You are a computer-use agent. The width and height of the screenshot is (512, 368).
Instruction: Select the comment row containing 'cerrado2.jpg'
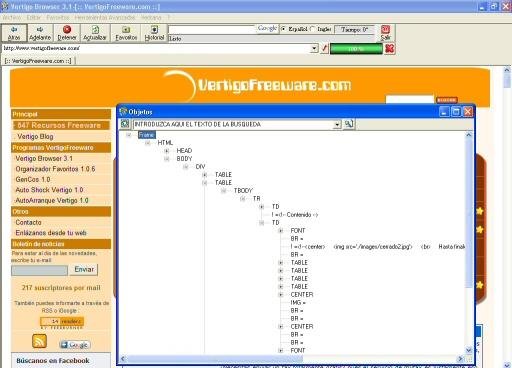coord(378,247)
